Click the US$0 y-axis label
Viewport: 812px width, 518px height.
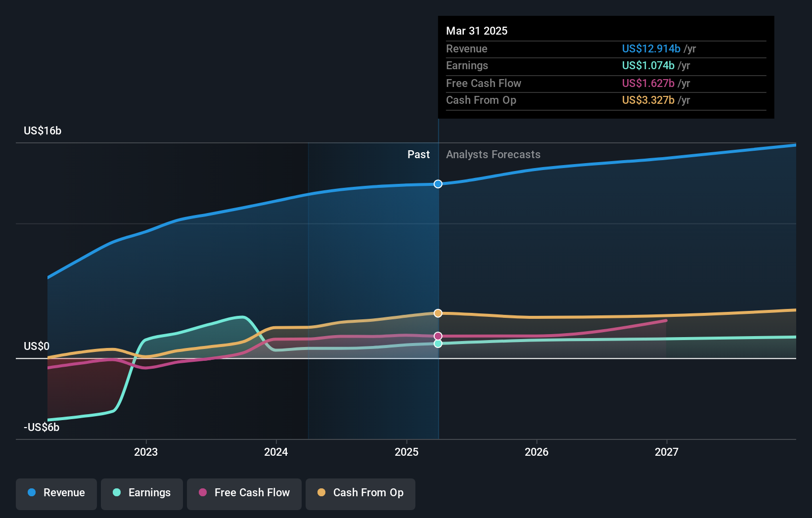37,346
